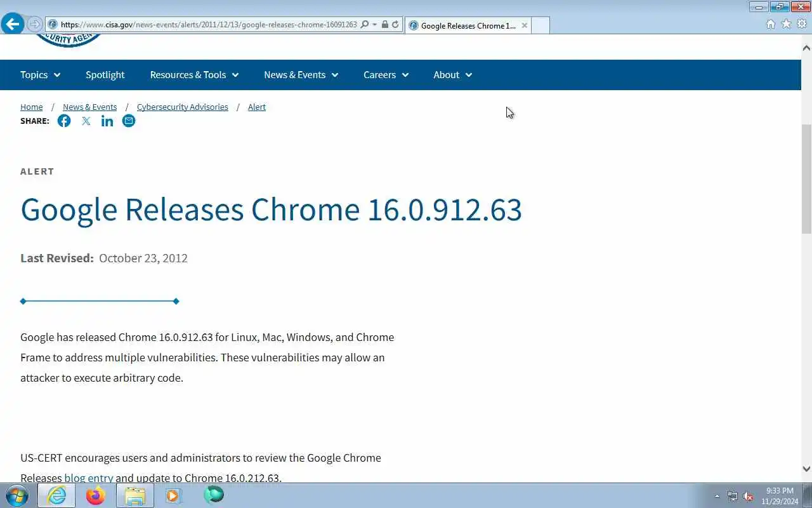Follow the Cybersecurity Advisories breadcrumb link
Screen dimensions: 812x508
click(x=183, y=107)
